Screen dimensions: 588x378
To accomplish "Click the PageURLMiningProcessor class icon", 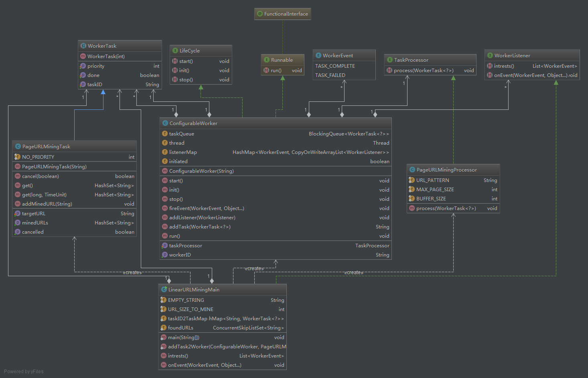I will point(412,170).
